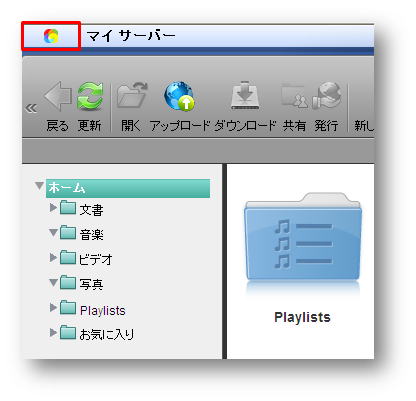This screenshot has width=416, height=401.
Task: Click the colorful app logo icon
Action: point(51,36)
